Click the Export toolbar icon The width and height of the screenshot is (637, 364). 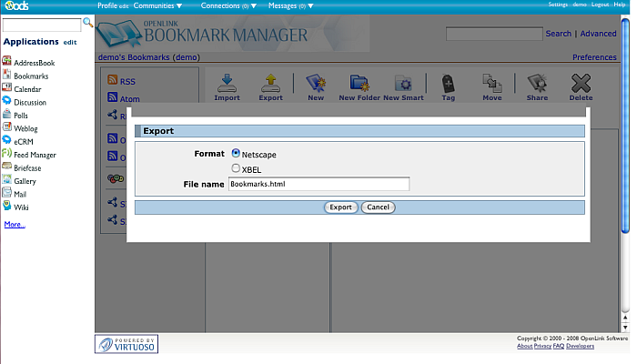[x=270, y=83]
